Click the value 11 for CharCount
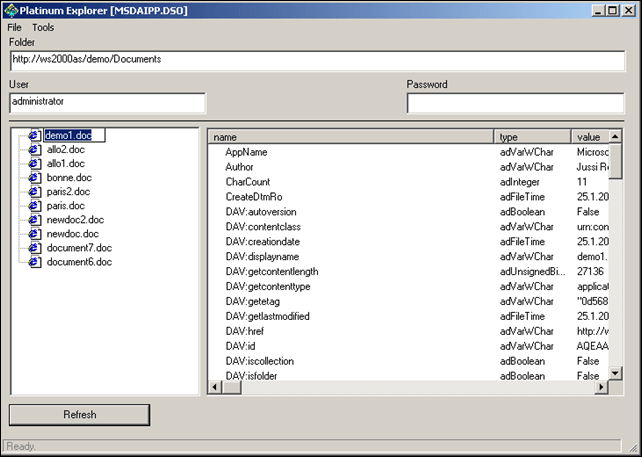The height and width of the screenshot is (457, 642). [x=582, y=182]
